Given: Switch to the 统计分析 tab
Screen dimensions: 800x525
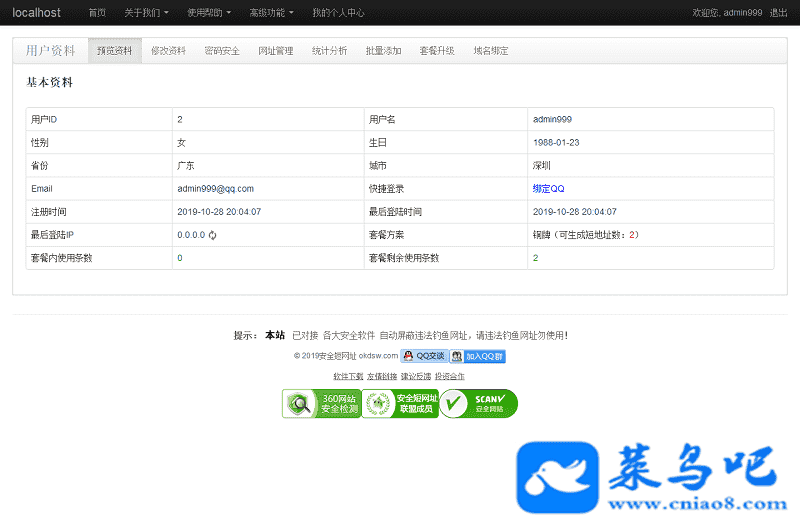Looking at the screenshot, I should [x=330, y=51].
